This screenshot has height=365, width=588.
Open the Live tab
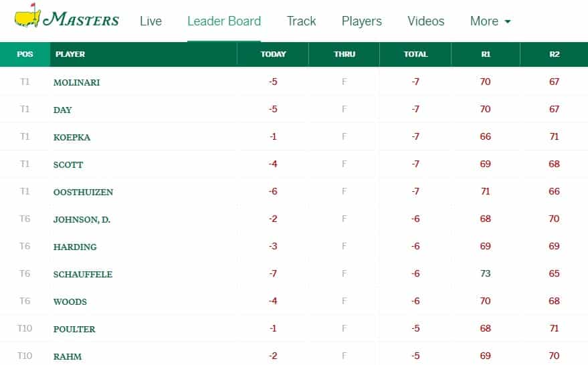pyautogui.click(x=151, y=21)
